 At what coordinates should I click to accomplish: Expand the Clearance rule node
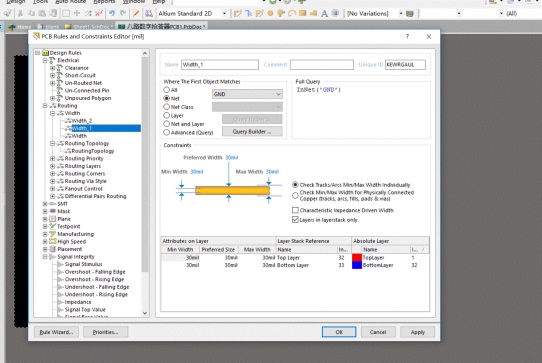point(53,68)
